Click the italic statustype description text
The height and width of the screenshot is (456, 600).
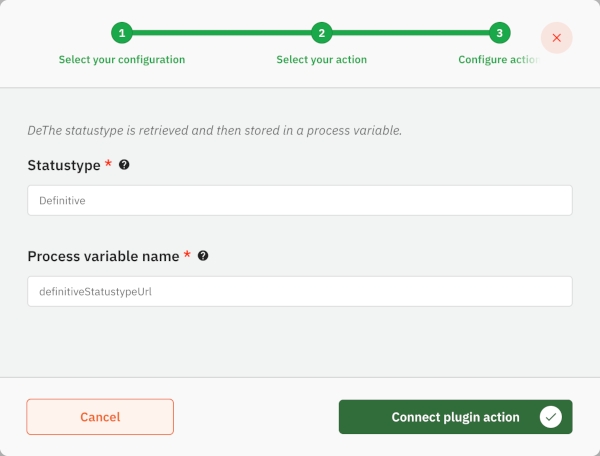(x=214, y=130)
